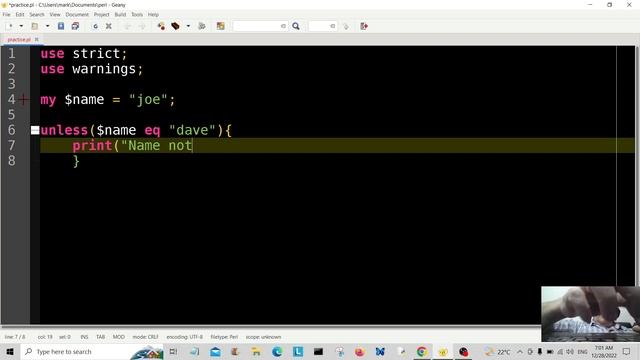The image size is (640, 360).
Task: Open the Document menu
Action: click(77, 14)
